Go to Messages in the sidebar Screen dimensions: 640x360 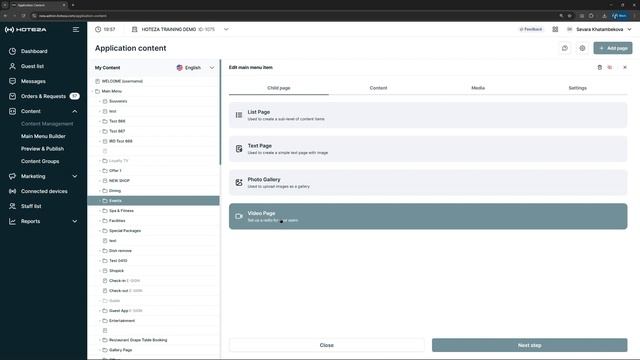point(33,81)
